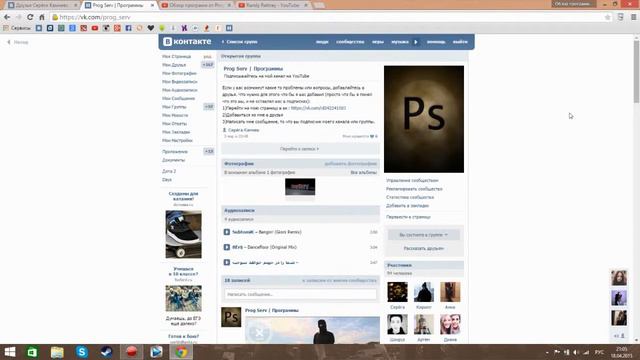Click the volume speaker tray icon
The height and width of the screenshot is (360, 640).
coord(576,352)
